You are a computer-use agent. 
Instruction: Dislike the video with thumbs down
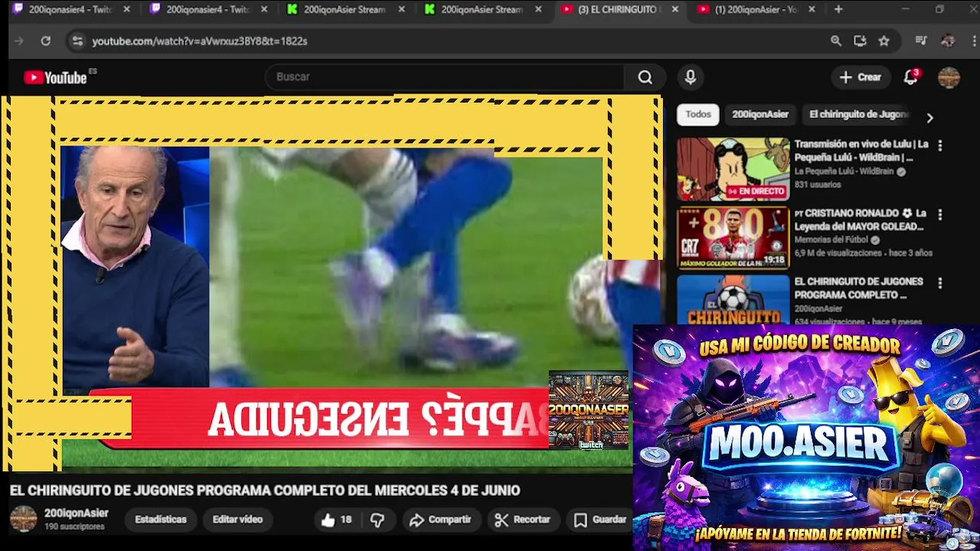(377, 520)
